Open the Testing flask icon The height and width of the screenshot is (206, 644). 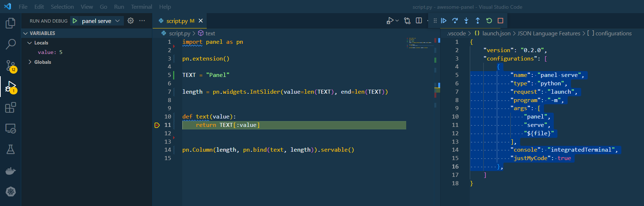[11, 149]
